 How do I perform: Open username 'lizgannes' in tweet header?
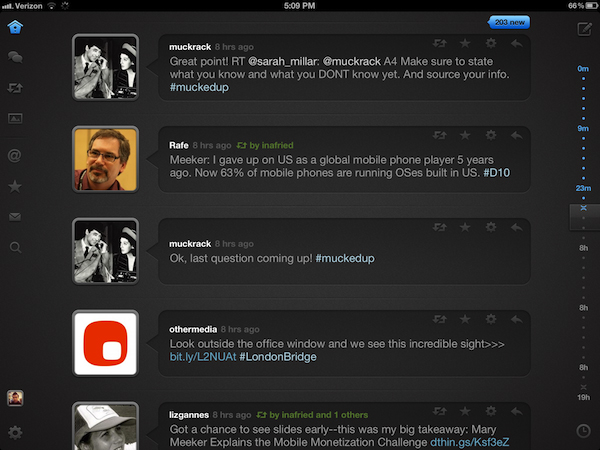[x=189, y=415]
